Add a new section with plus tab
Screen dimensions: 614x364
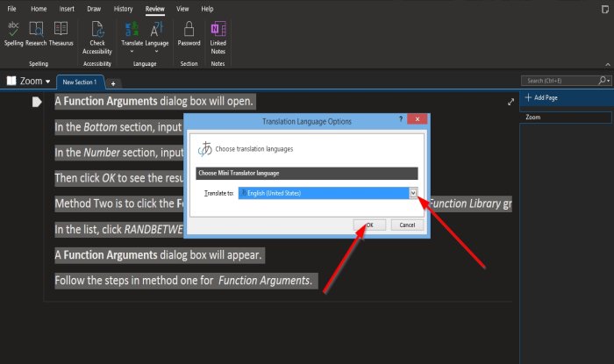click(113, 82)
